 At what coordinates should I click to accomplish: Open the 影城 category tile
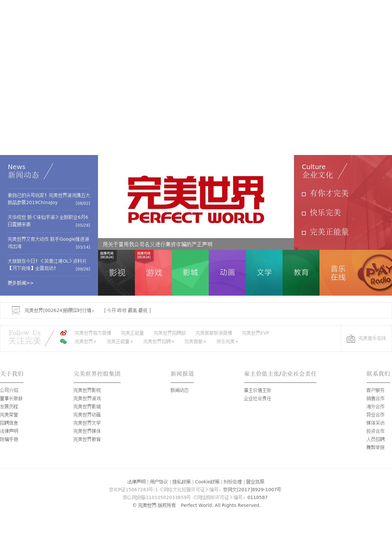click(190, 273)
